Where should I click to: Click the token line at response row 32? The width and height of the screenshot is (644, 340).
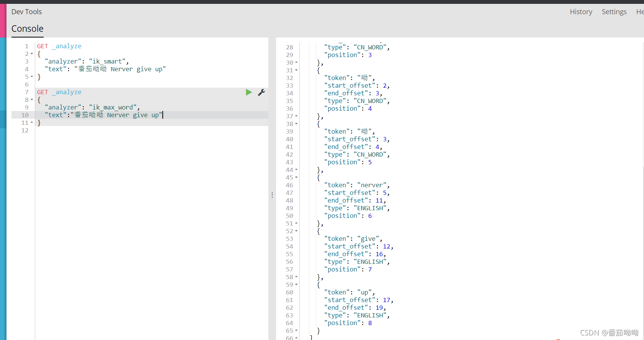350,78
